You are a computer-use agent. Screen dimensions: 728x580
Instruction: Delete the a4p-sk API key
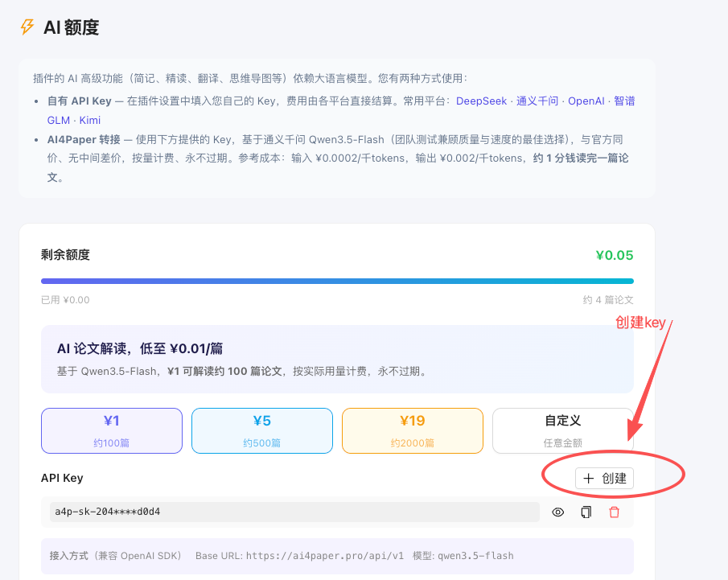[614, 512]
